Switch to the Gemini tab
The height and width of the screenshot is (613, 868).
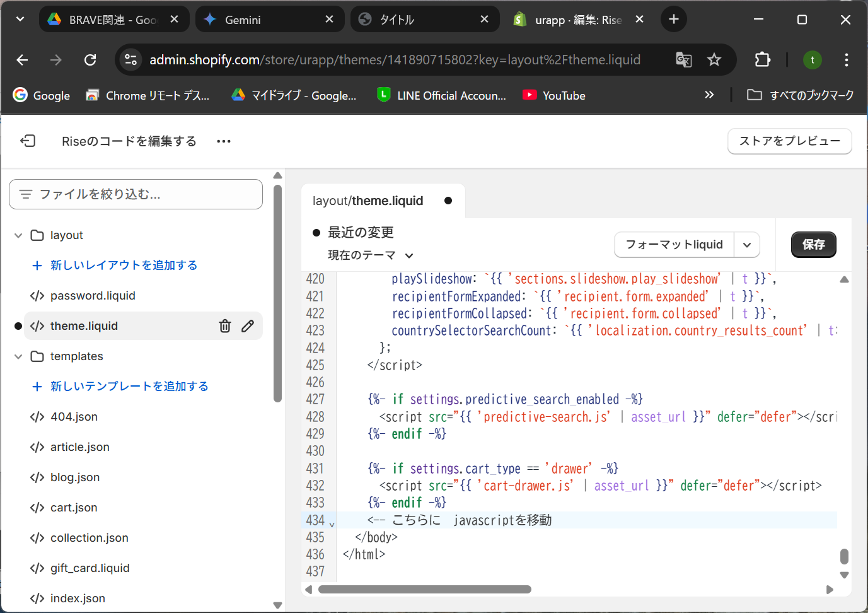(270, 20)
